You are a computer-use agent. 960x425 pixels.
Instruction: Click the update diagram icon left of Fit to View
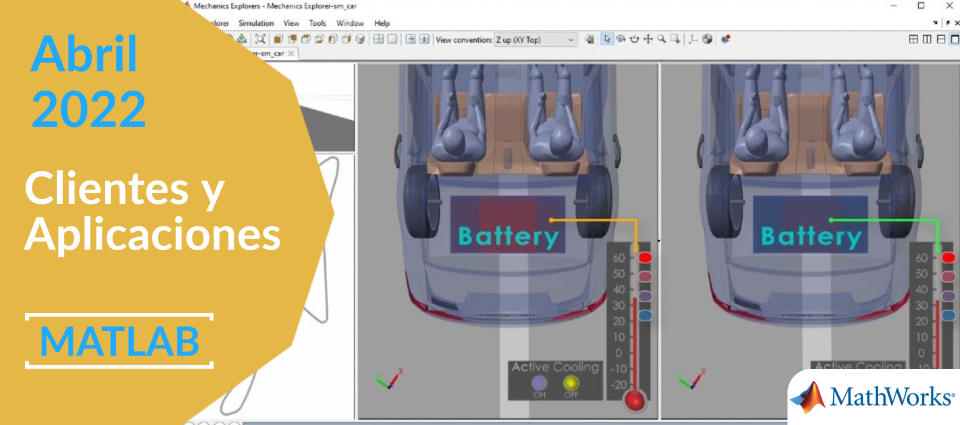[242, 39]
